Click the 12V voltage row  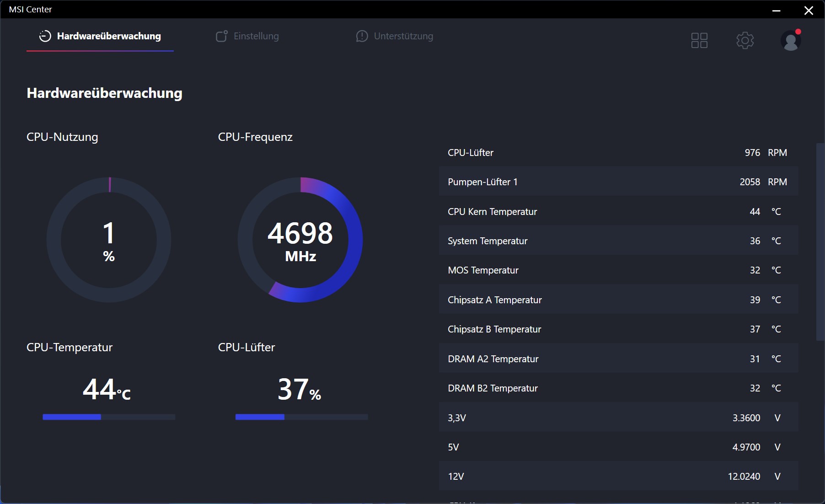pos(618,477)
